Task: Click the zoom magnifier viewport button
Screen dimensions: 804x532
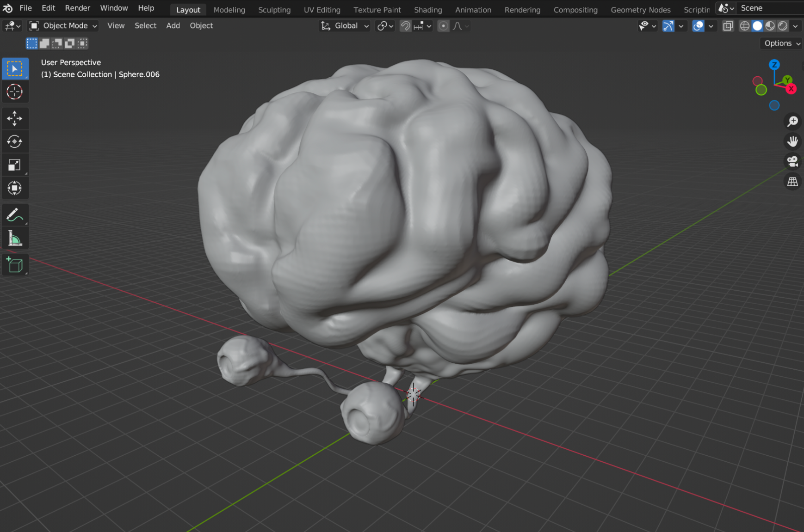Action: pyautogui.click(x=792, y=121)
